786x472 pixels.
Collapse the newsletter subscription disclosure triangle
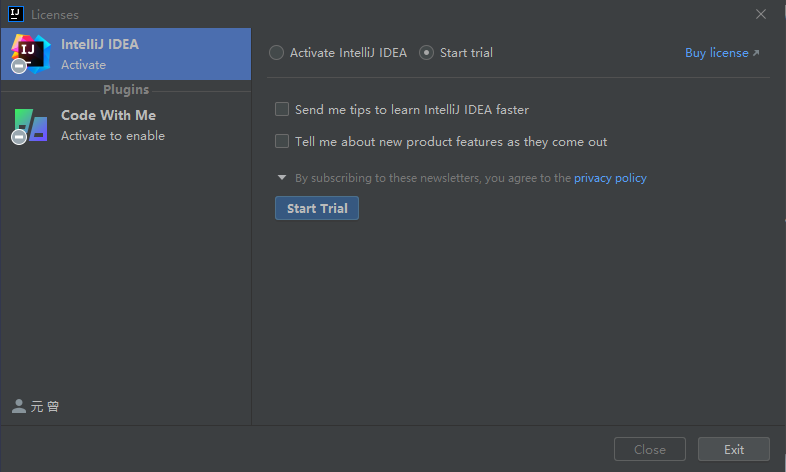(x=283, y=178)
